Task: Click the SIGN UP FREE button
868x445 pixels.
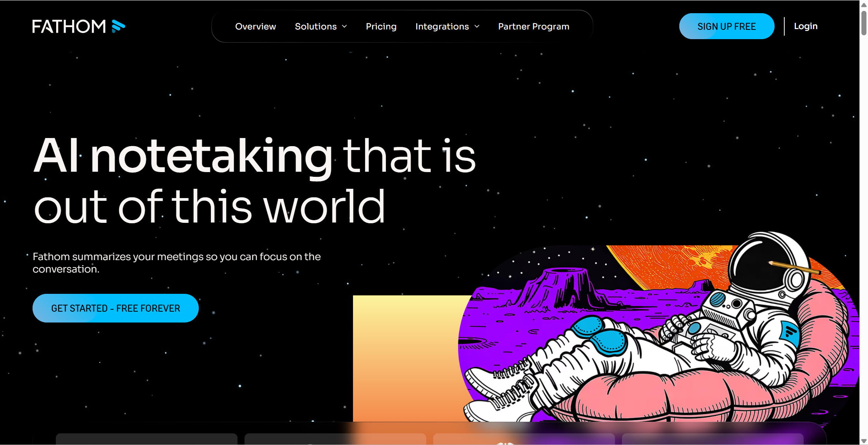Action: tap(727, 26)
